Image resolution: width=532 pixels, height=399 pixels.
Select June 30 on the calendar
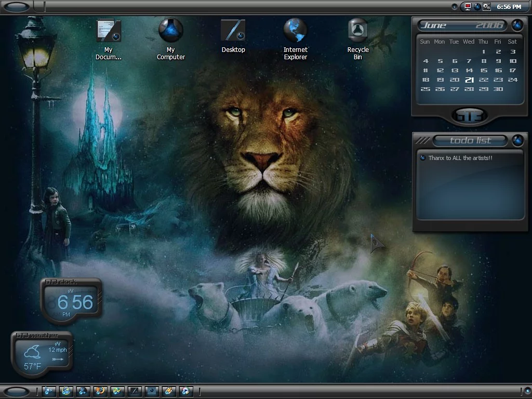point(498,89)
